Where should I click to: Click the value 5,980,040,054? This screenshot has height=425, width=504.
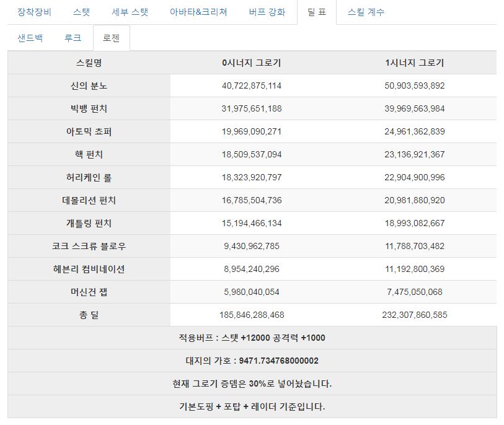tap(252, 292)
